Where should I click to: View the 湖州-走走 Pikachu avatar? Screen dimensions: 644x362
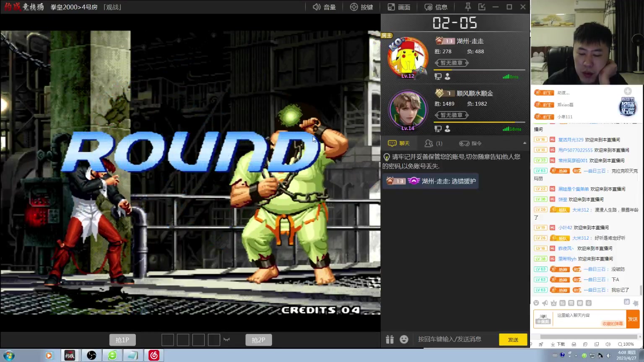click(408, 58)
